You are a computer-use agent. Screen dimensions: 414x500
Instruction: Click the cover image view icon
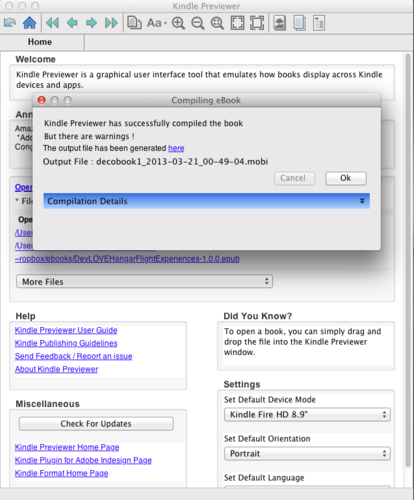click(x=279, y=23)
